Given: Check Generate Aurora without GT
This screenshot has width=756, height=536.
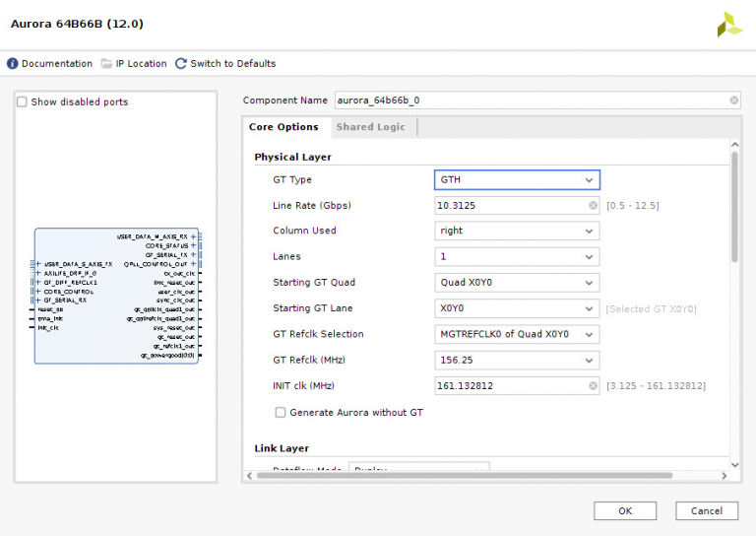Looking at the screenshot, I should (281, 413).
